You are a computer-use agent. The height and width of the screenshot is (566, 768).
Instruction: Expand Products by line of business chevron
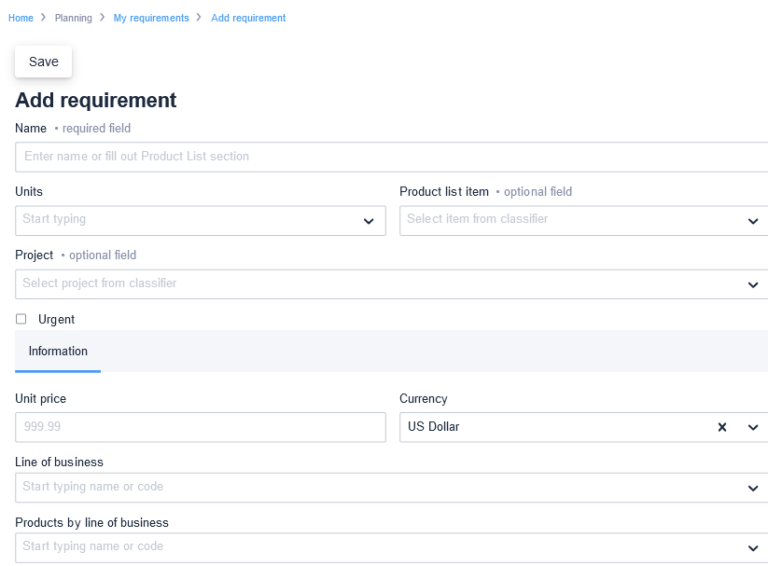(753, 548)
